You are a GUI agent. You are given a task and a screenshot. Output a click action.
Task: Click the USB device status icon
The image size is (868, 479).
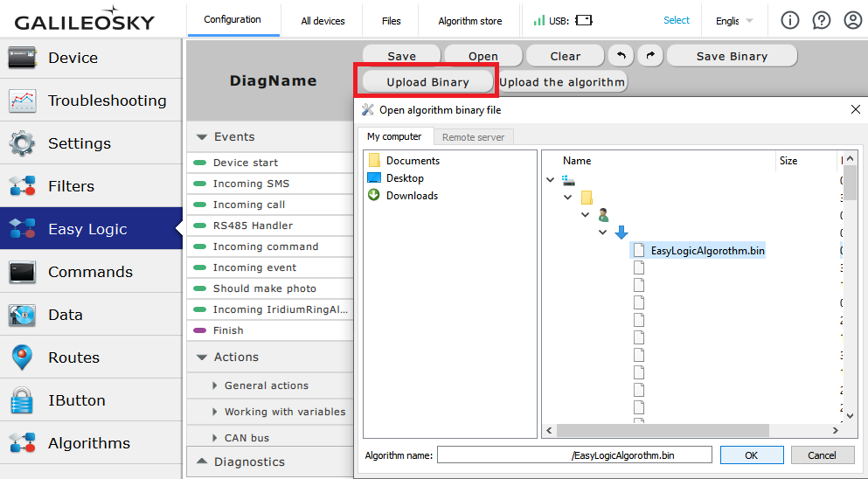pyautogui.click(x=583, y=20)
